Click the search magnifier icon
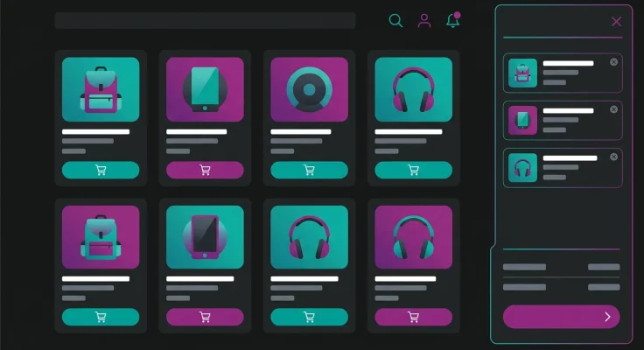The width and height of the screenshot is (644, 350). 395,20
